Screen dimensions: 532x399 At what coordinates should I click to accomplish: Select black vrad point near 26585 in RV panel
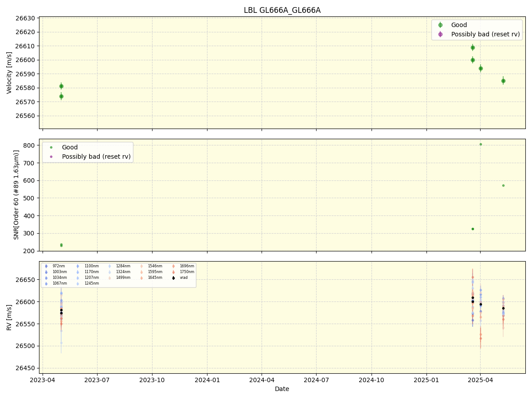503,308
